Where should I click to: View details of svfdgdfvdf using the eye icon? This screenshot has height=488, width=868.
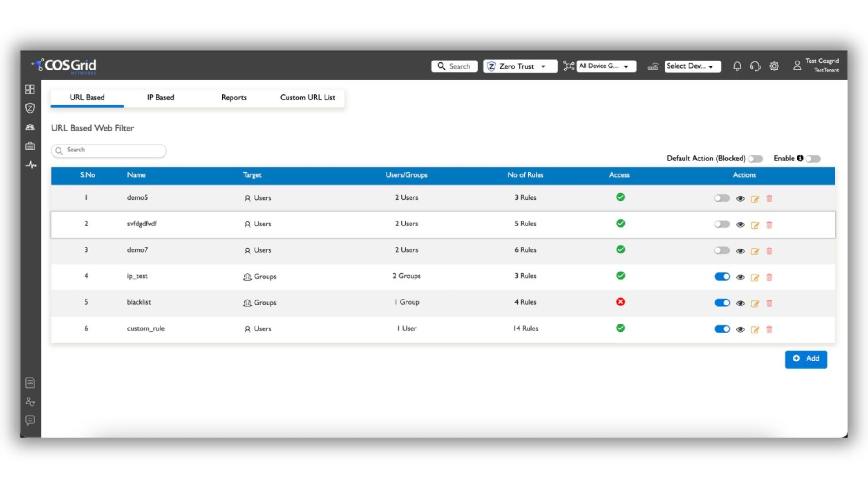coord(740,225)
